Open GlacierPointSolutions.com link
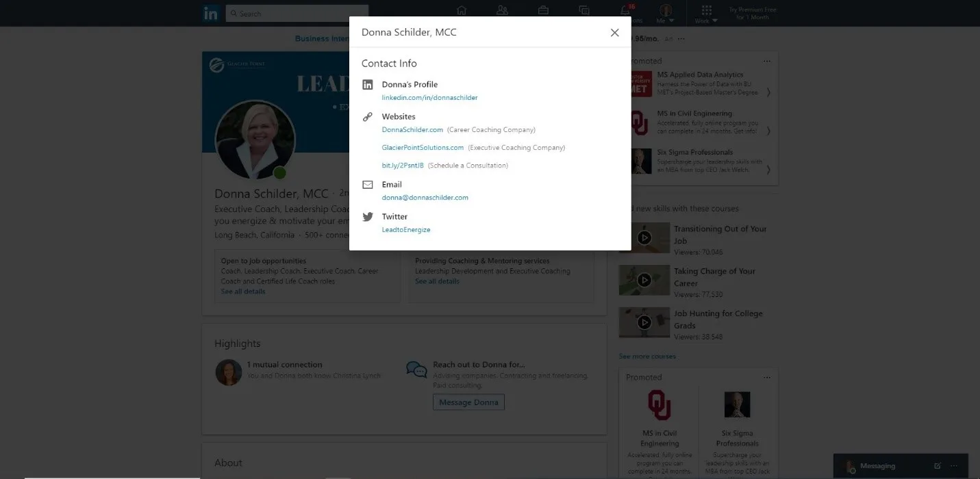Viewport: 980px width, 479px height. [423, 148]
